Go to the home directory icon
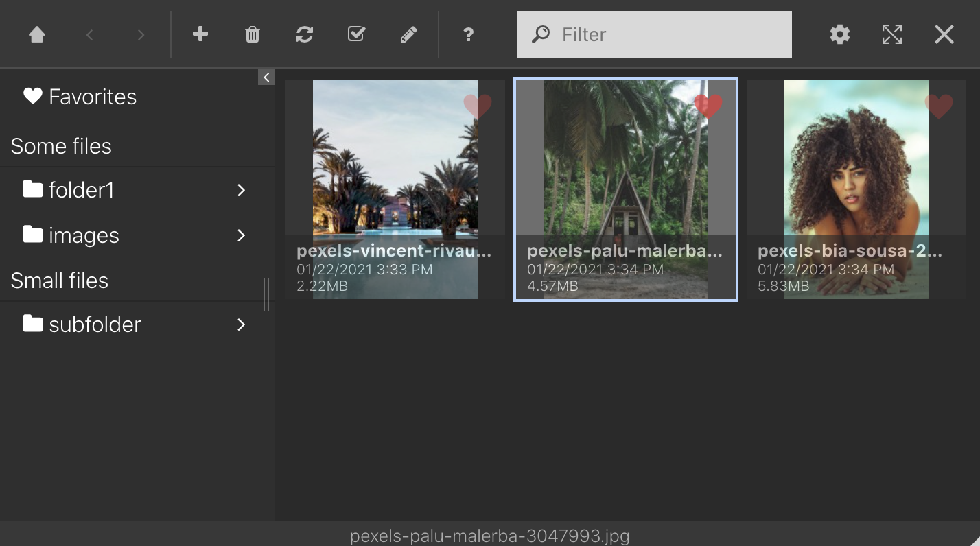The height and width of the screenshot is (546, 980). point(37,34)
